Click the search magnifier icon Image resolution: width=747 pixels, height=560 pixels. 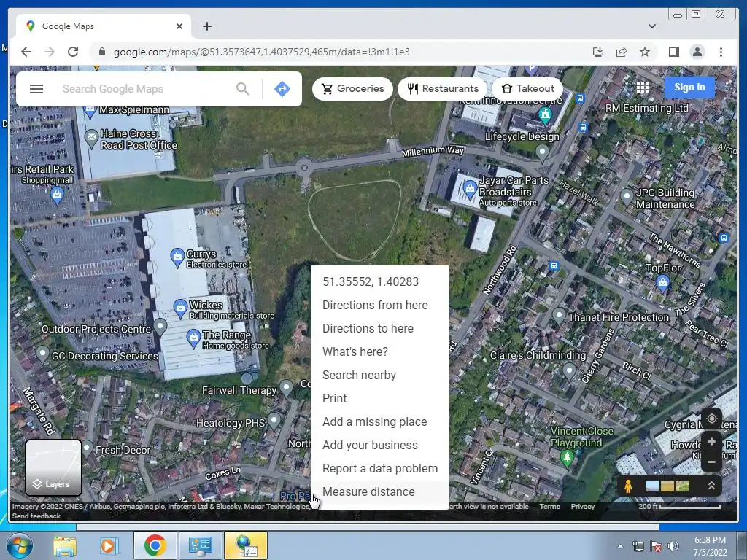click(242, 88)
